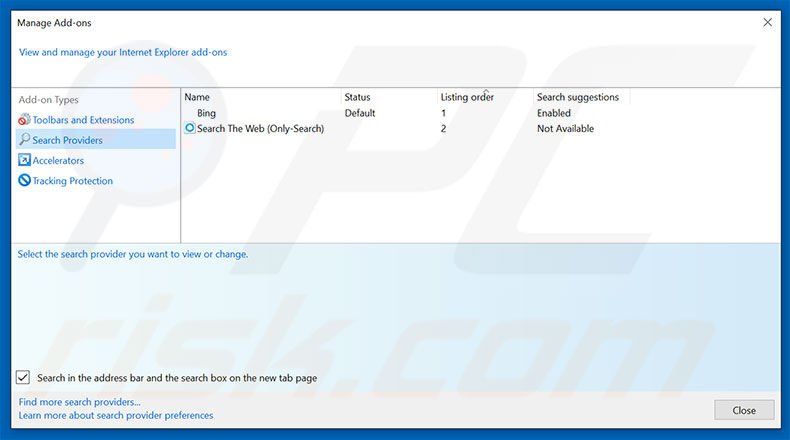The height and width of the screenshot is (440, 790).
Task: Close the Manage Add-ons dialog with X
Action: tap(767, 22)
